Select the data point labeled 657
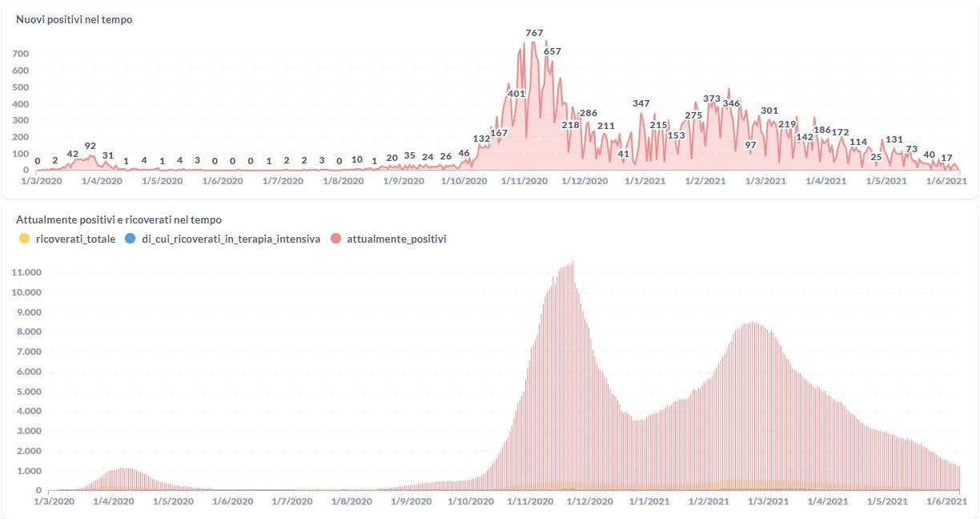 click(x=552, y=51)
